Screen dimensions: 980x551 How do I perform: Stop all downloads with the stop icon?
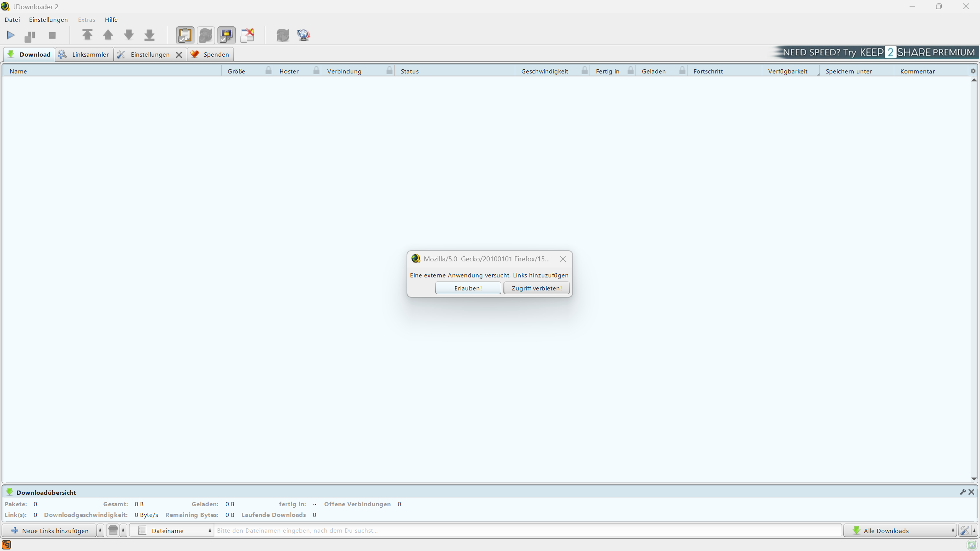tap(52, 35)
